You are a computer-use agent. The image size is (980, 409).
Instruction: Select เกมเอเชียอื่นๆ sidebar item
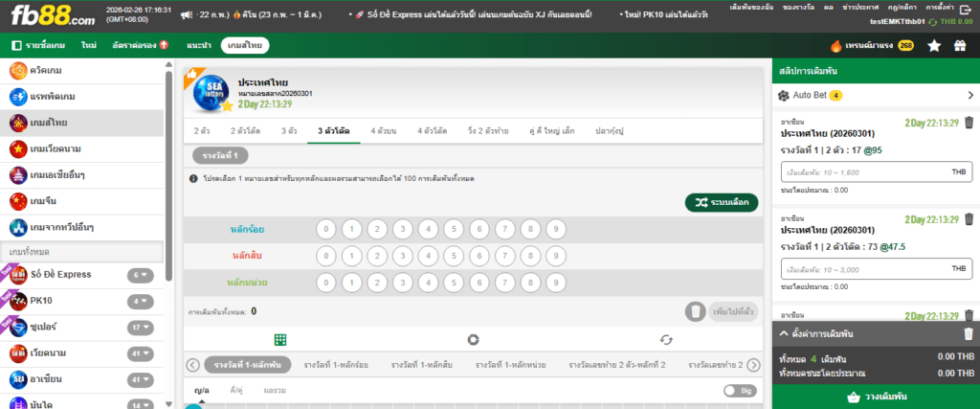coord(81,175)
